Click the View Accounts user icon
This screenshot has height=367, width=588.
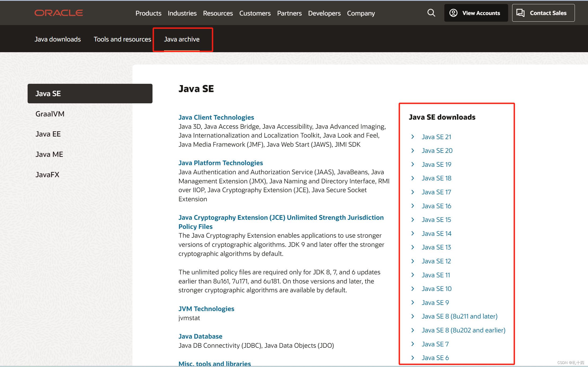click(453, 13)
